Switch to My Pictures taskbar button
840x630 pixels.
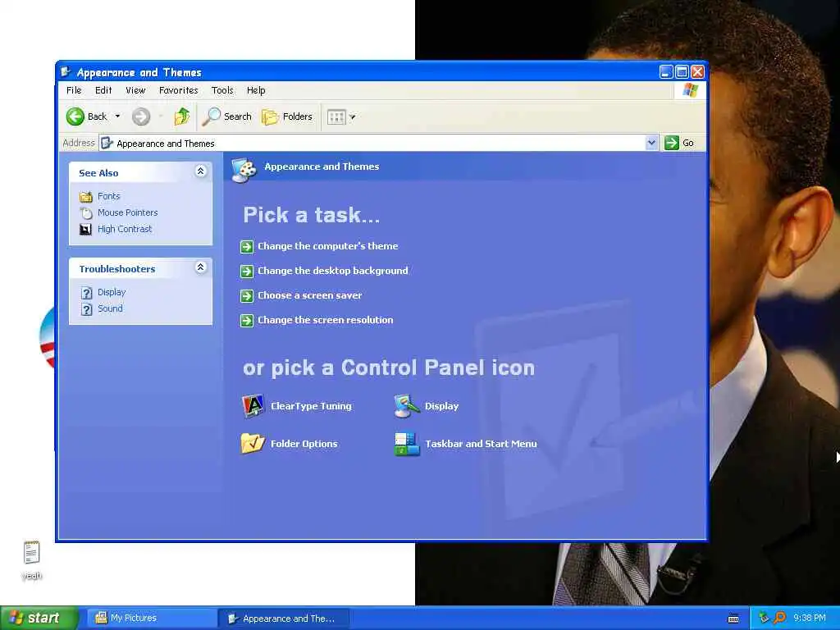coord(152,619)
